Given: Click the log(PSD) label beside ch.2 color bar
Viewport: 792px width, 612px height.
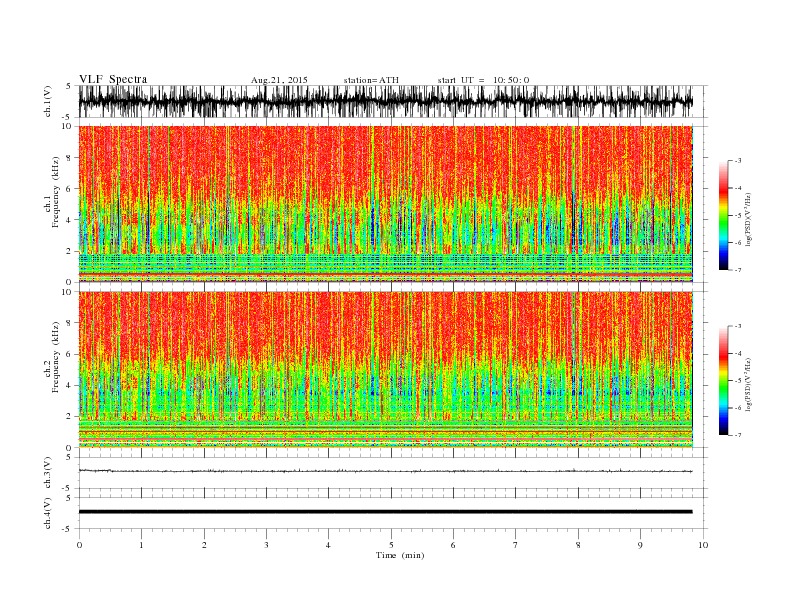Looking at the screenshot, I should [x=748, y=384].
